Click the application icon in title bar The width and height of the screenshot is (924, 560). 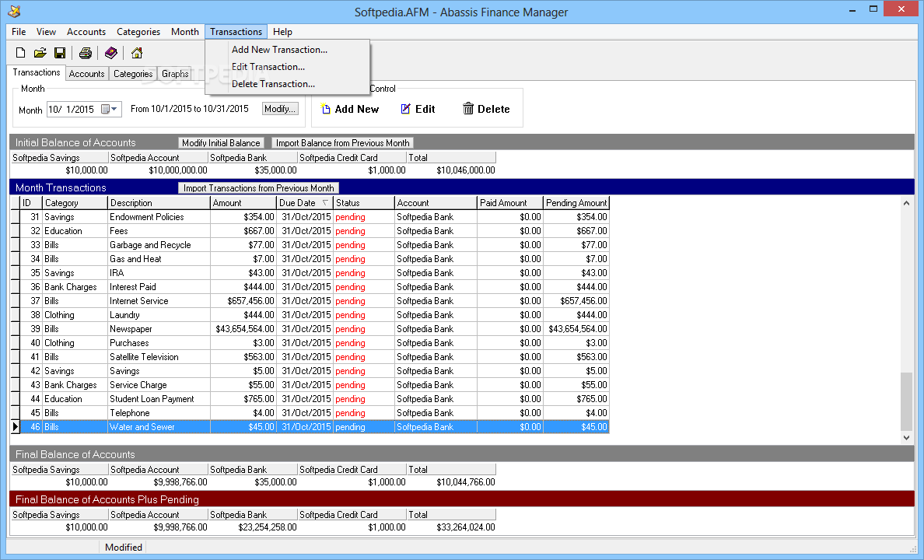(14, 11)
